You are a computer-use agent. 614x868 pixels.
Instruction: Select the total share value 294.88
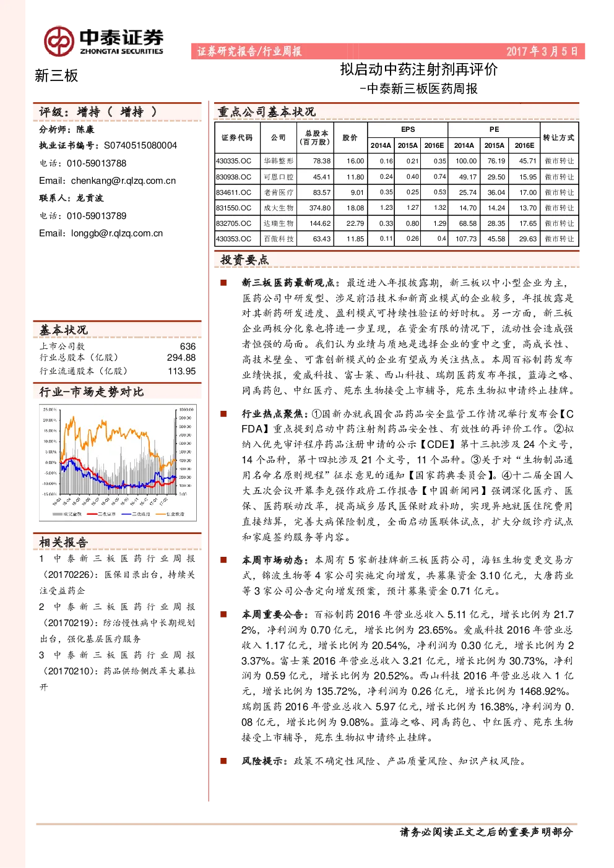point(181,358)
